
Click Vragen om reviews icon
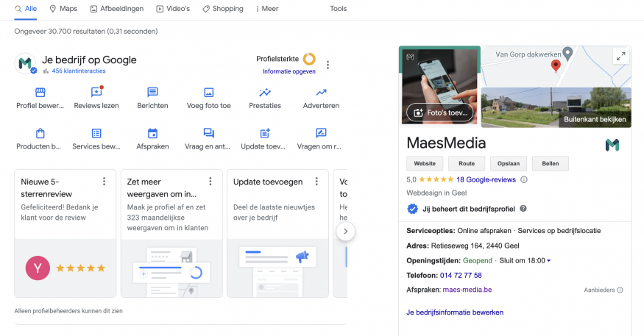point(321,133)
